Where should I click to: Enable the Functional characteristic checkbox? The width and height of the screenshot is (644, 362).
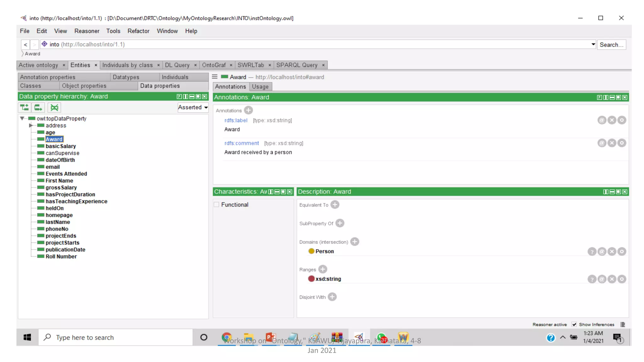[217, 205]
